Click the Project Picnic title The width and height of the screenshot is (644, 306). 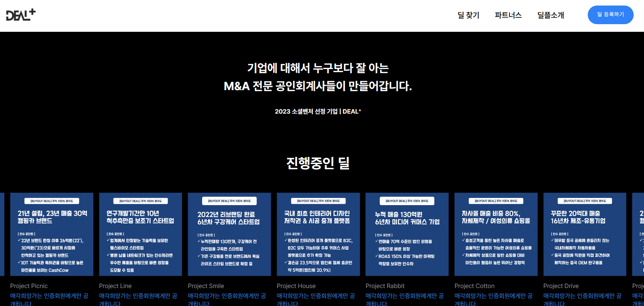point(29,286)
